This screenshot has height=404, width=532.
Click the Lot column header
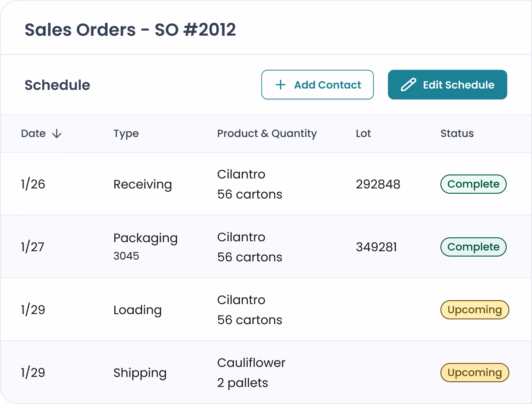click(363, 134)
